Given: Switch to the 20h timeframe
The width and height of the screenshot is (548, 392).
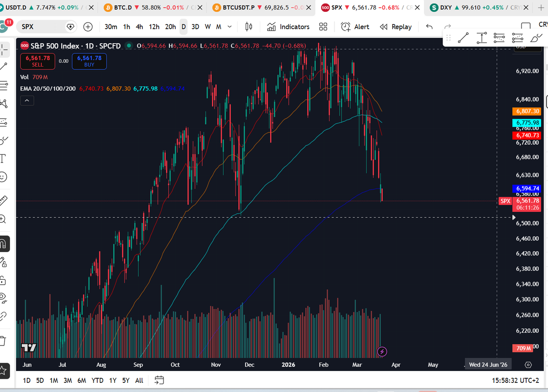Looking at the screenshot, I should 170,27.
